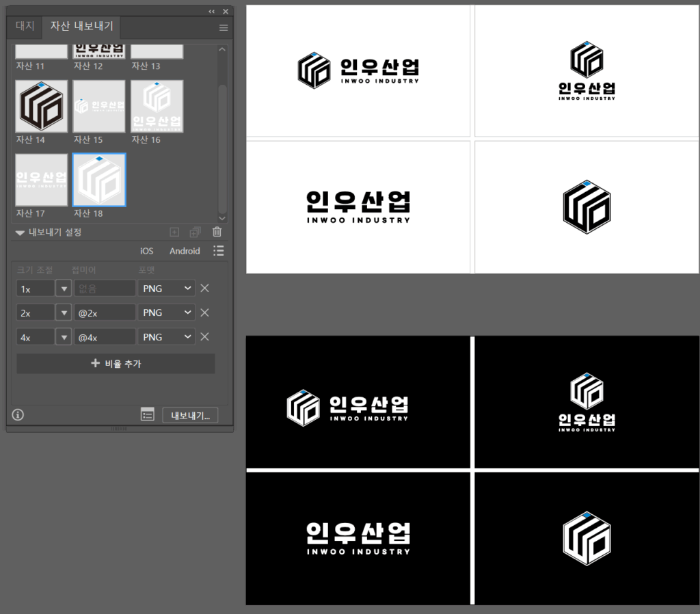Select cube symbol on black artboard

coord(587,538)
